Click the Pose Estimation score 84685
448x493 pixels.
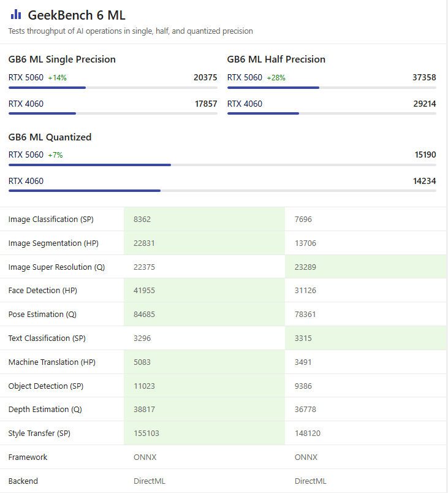[144, 315]
